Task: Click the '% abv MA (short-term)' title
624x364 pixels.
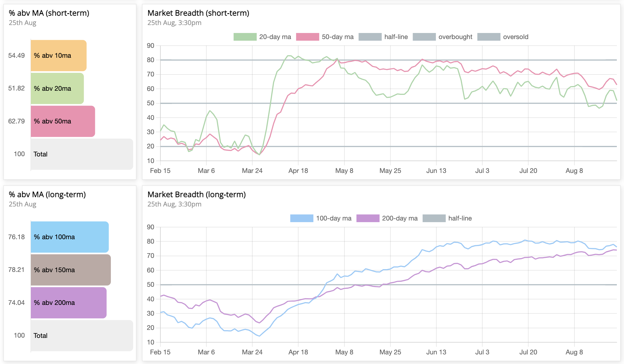Action: 49,13
